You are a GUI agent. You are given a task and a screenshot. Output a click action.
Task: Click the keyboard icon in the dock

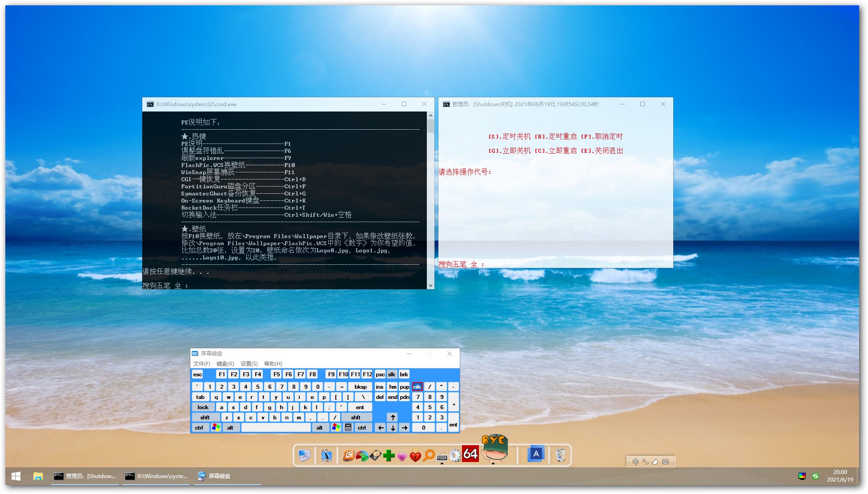coord(442,457)
